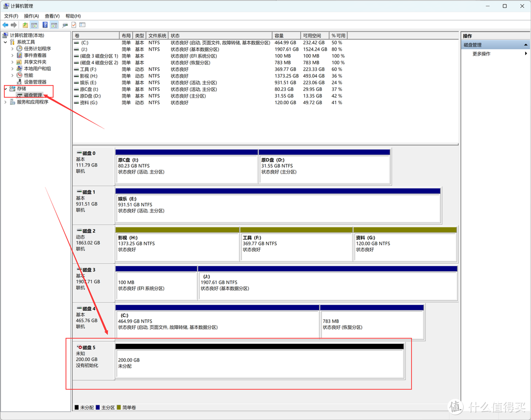Click the checkmark document toolbar icon
The width and height of the screenshot is (531, 420).
(74, 25)
